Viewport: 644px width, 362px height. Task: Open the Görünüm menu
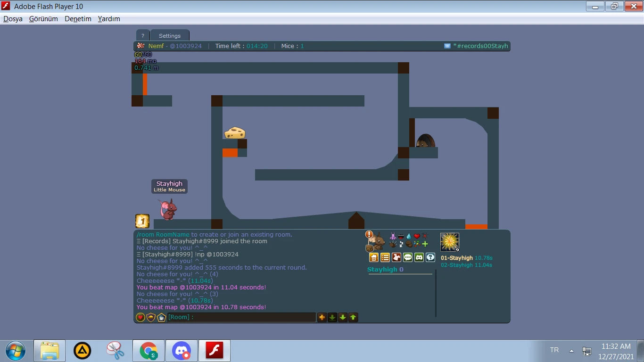point(43,19)
